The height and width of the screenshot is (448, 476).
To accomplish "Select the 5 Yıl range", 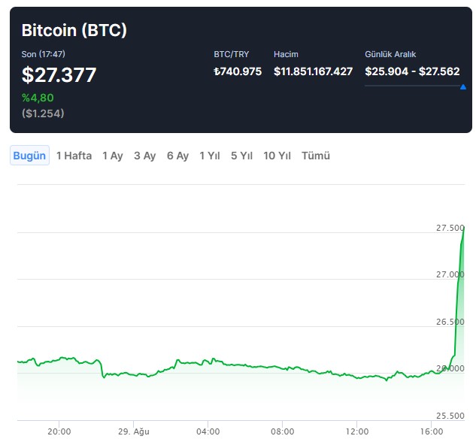I will [241, 156].
